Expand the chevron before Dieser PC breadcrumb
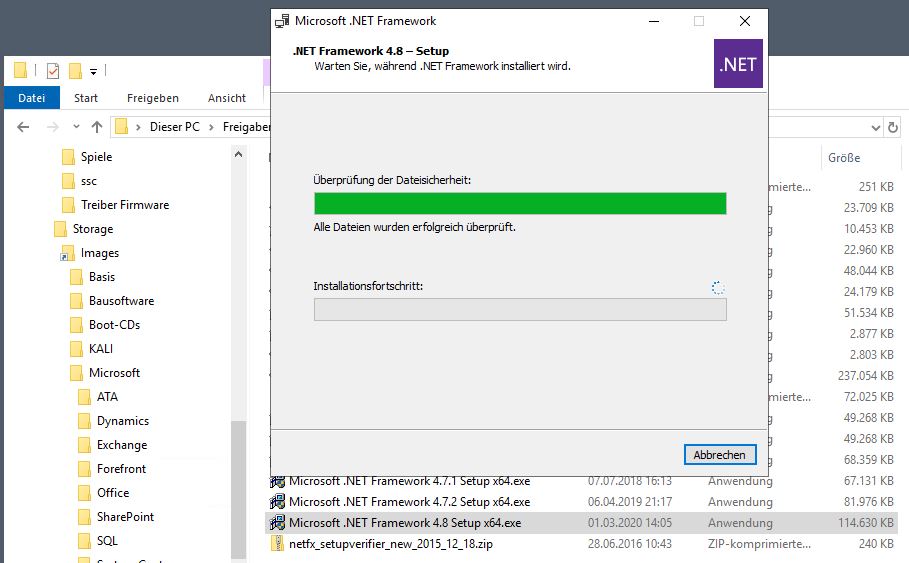The image size is (909, 563). (x=138, y=127)
